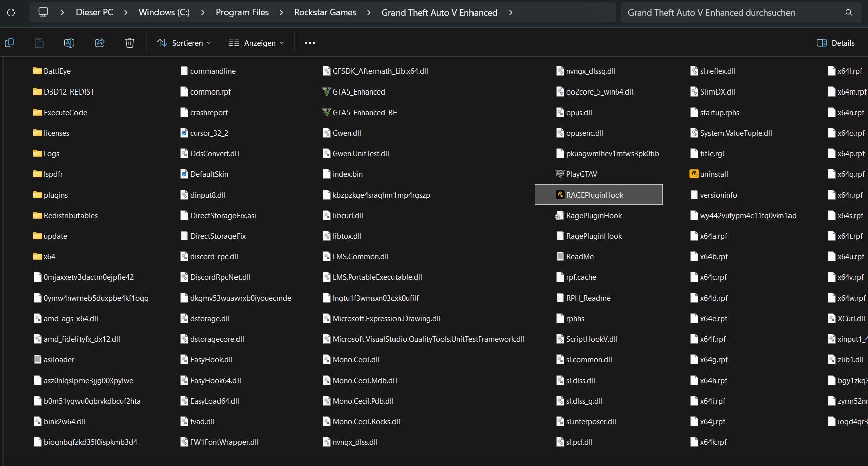Select the highlighted RAGEPluginHook executable

pos(599,195)
